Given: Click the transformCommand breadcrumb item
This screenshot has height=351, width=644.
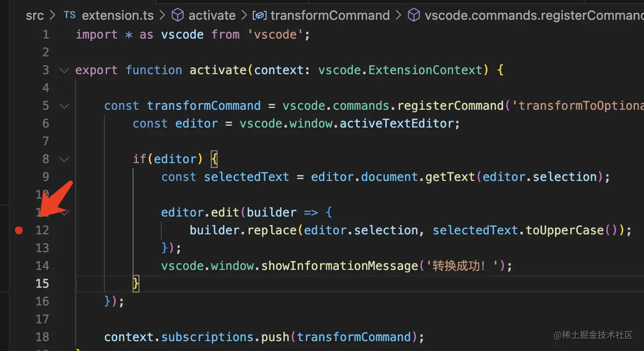Looking at the screenshot, I should pyautogui.click(x=330, y=15).
